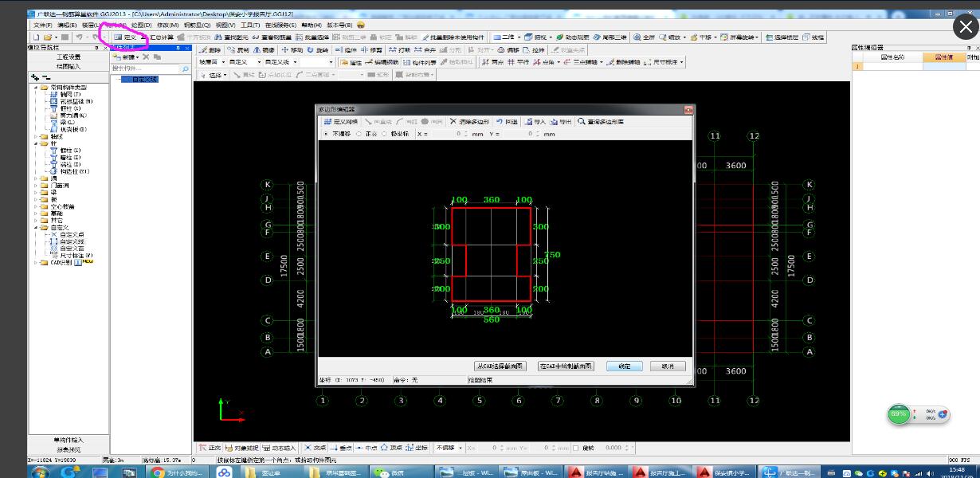The height and width of the screenshot is (478, 980).
Task: Click 导出 (Export) in polygon editor
Action: click(x=561, y=122)
